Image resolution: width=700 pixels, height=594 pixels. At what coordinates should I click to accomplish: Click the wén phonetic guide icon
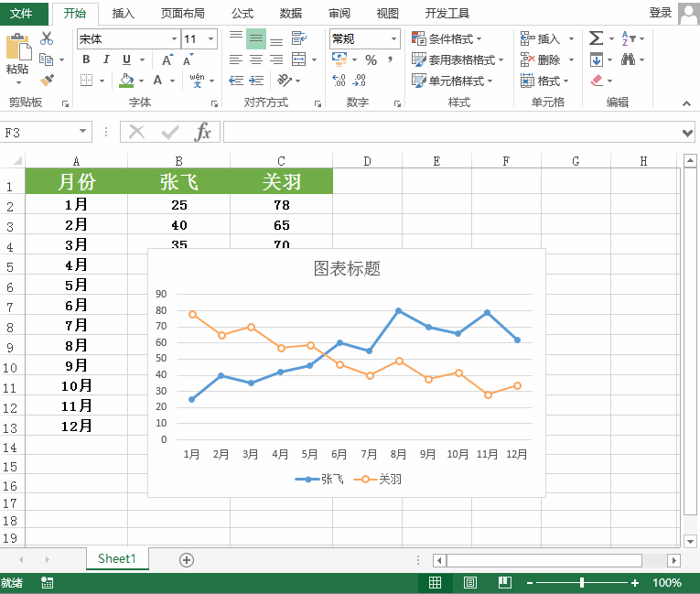(x=197, y=81)
